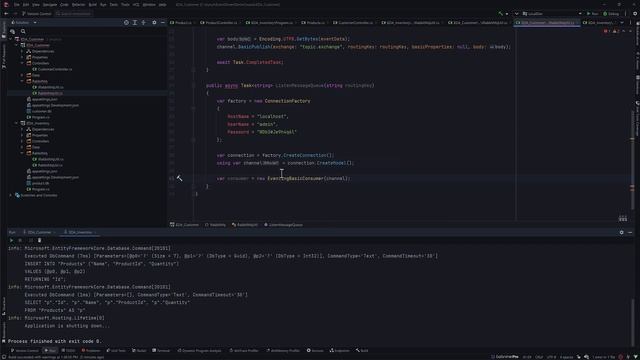
Task: Collapse the EDA_Inventory project node
Action: tap(16, 123)
